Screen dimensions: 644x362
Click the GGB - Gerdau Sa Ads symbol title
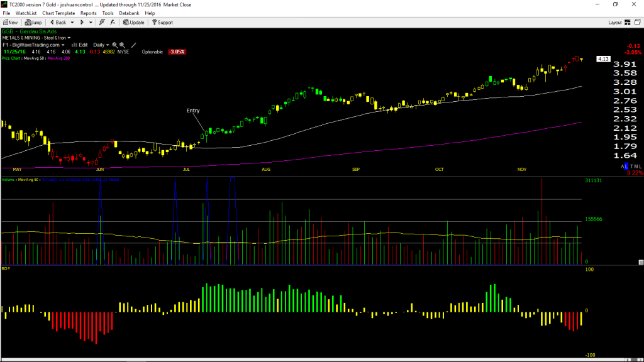29,31
